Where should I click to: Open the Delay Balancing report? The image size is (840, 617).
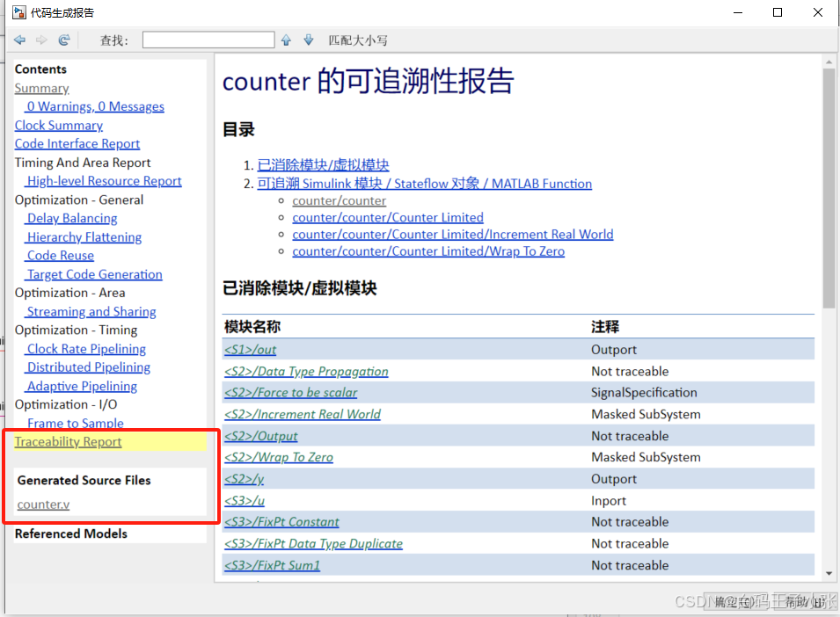click(72, 218)
